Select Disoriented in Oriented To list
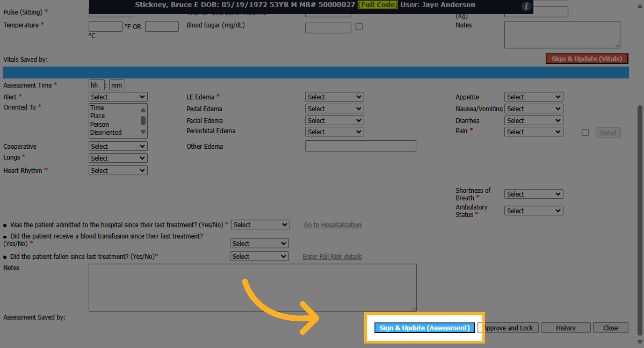This screenshot has height=348, width=644. [x=106, y=133]
